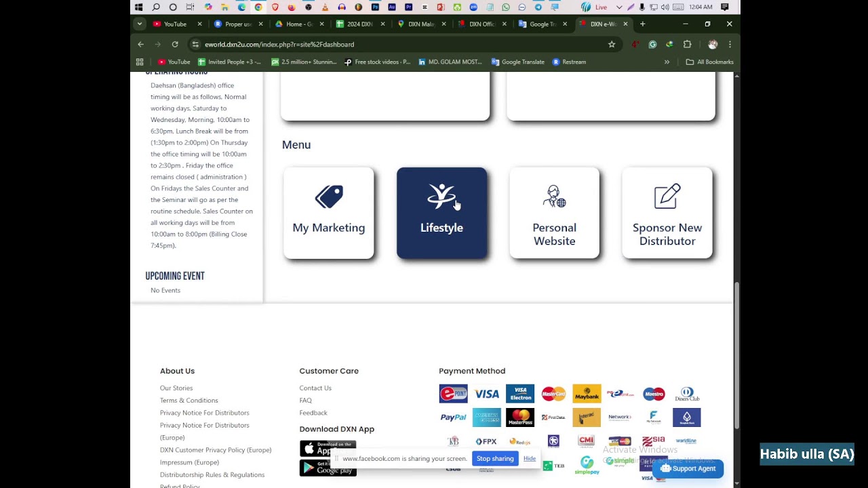Click the FPX payment logo
Viewport: 868px width, 488px height.
click(487, 441)
